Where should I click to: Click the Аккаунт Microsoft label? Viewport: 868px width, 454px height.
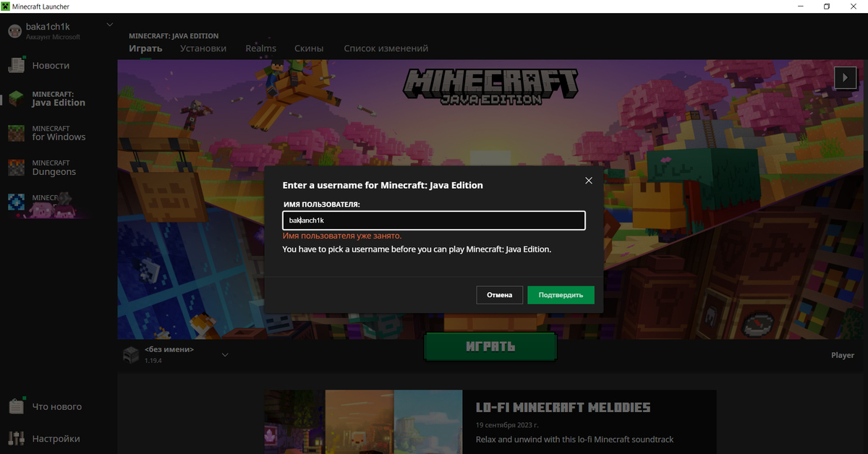point(53,37)
